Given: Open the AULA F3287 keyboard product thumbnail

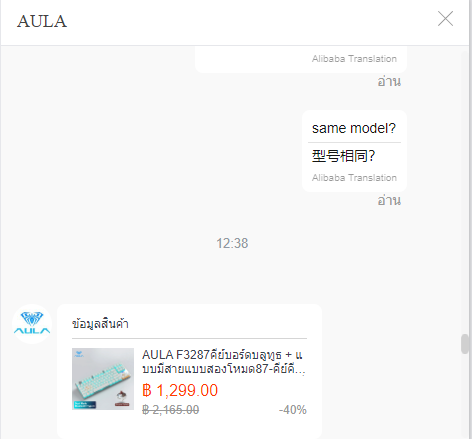Looking at the screenshot, I should pyautogui.click(x=103, y=379).
